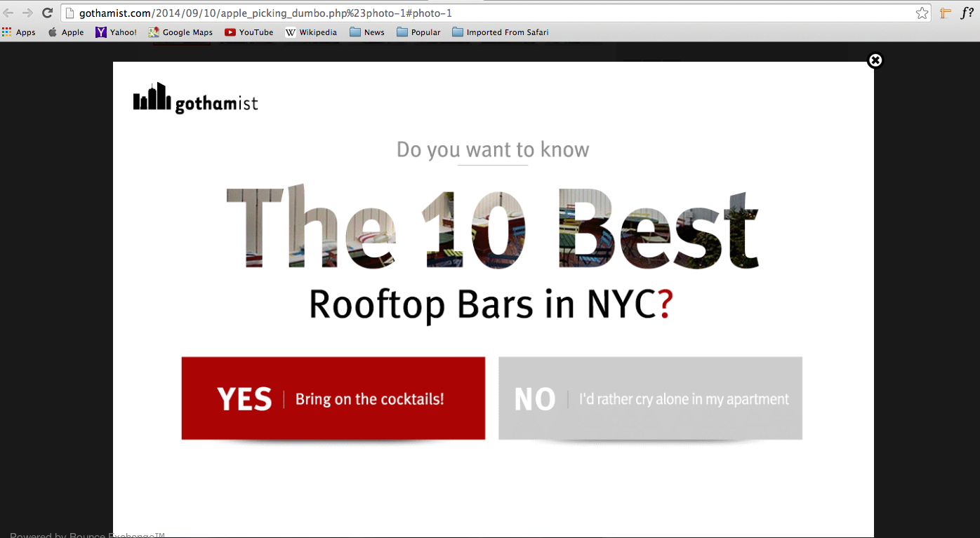
Task: Open the News bookmarks folder
Action: coord(366,32)
